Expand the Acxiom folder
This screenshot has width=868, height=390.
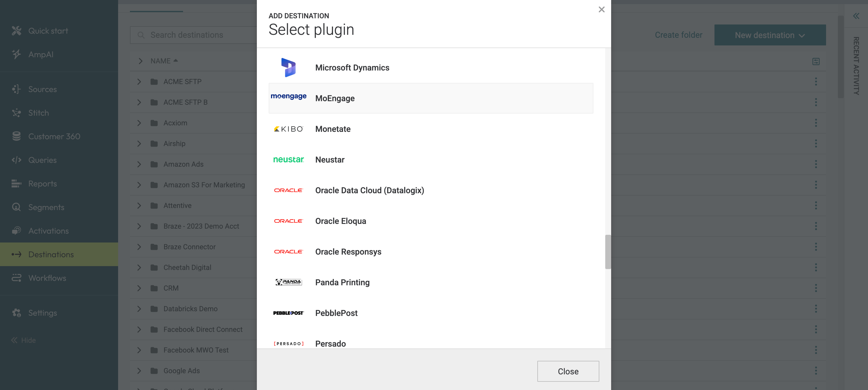[x=139, y=123]
